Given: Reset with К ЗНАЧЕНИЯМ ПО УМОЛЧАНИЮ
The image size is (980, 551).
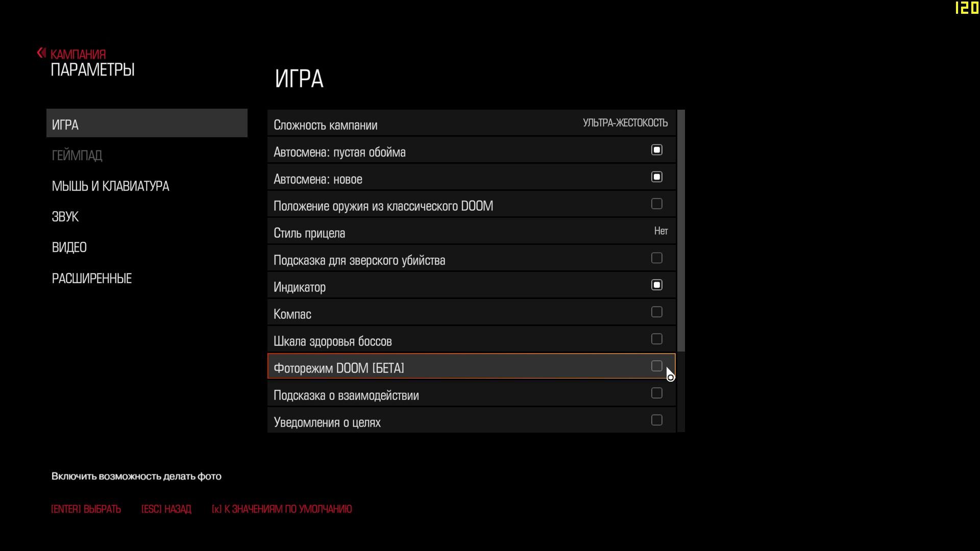Looking at the screenshot, I should 282,509.
